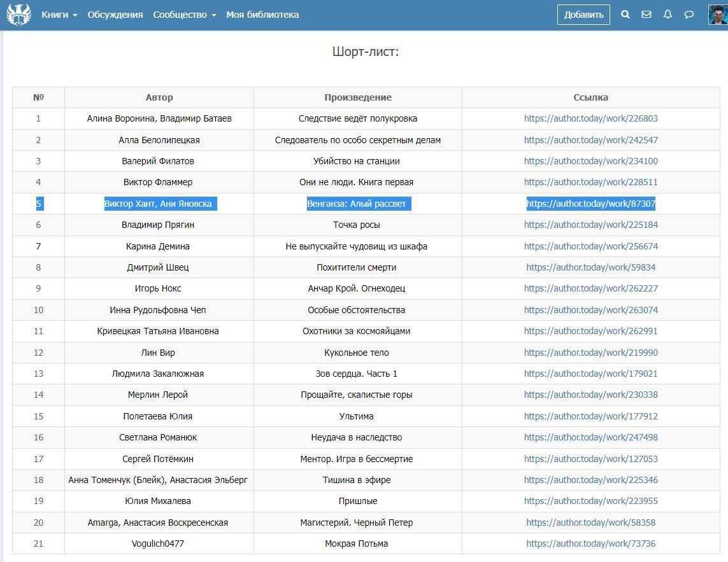Open the search magnifier icon
Image resolution: width=728 pixels, height=562 pixels.
[625, 15]
